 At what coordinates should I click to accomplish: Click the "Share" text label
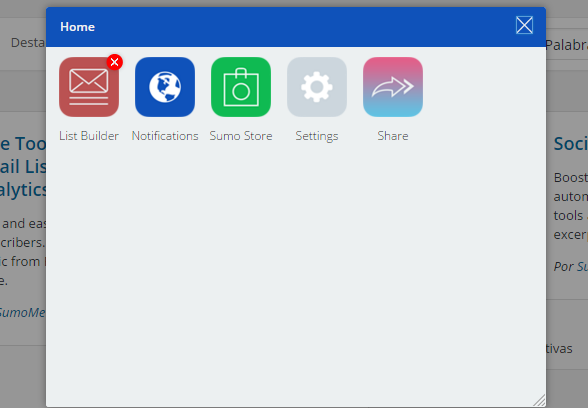pyautogui.click(x=393, y=136)
